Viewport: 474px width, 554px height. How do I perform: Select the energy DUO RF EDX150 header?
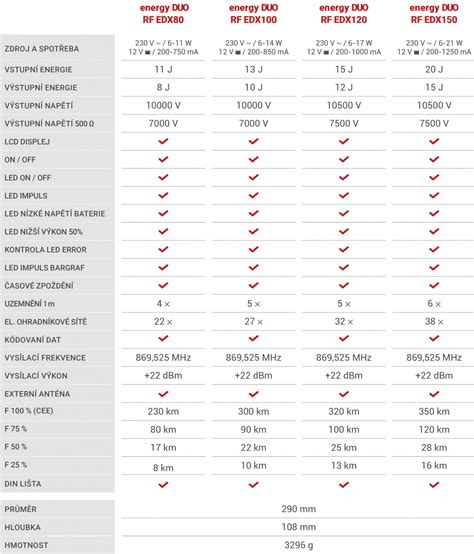(x=434, y=13)
